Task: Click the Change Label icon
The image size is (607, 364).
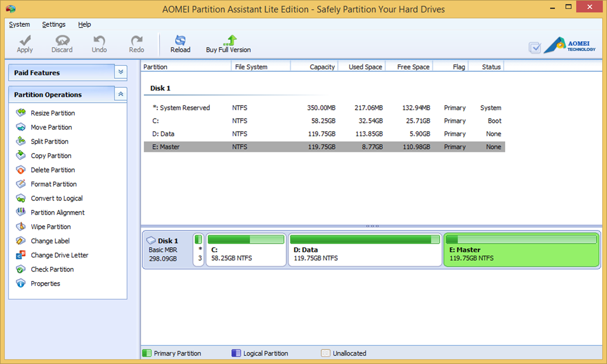Action: click(x=21, y=241)
